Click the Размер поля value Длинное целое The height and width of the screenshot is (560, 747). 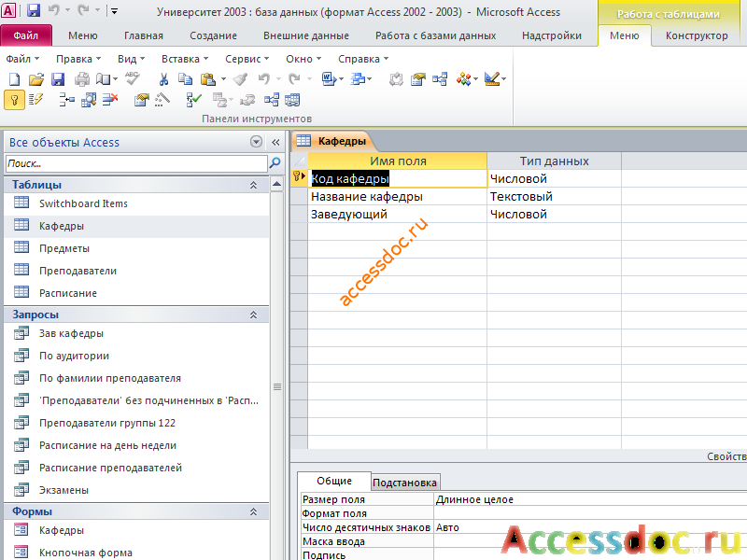(591, 499)
